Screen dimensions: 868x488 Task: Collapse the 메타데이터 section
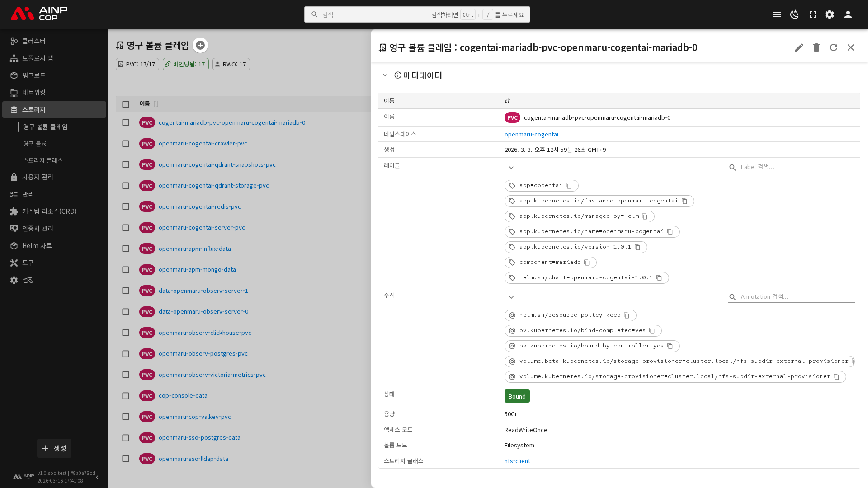385,75
